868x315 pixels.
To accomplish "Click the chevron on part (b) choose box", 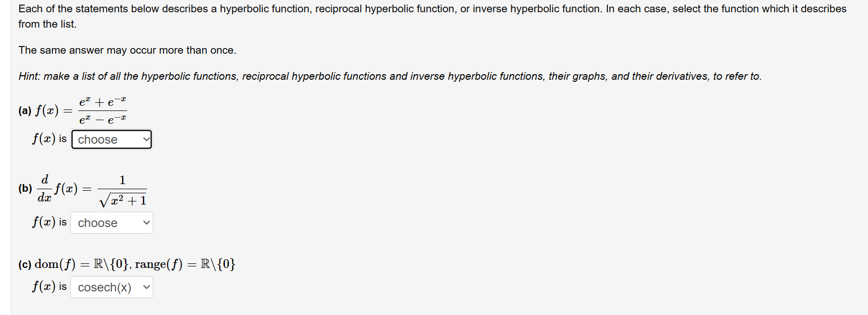I will (x=147, y=222).
